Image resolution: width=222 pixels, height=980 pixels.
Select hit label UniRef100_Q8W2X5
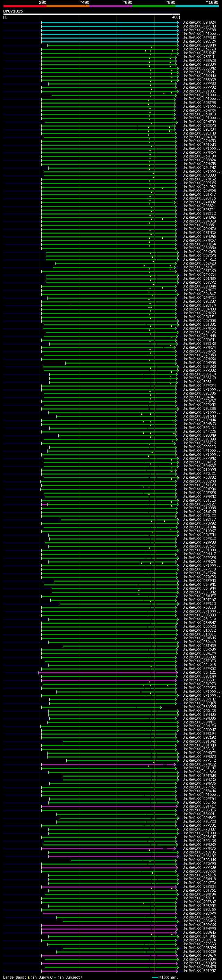[199, 512]
